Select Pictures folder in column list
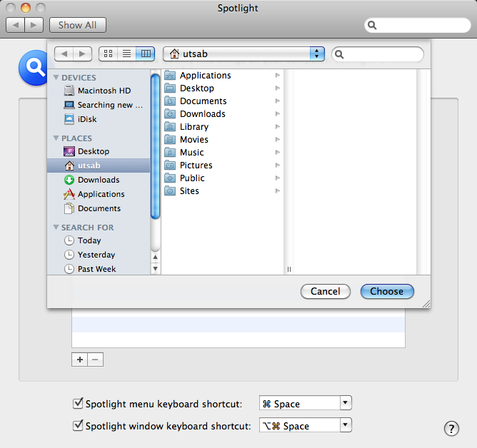Viewport: 477px width, 448px height. click(x=222, y=165)
